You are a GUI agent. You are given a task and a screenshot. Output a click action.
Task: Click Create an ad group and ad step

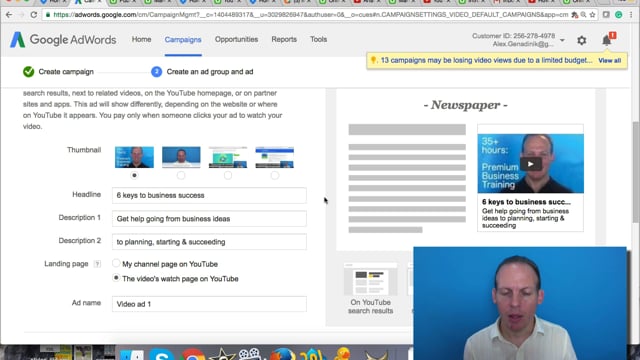pos(210,72)
